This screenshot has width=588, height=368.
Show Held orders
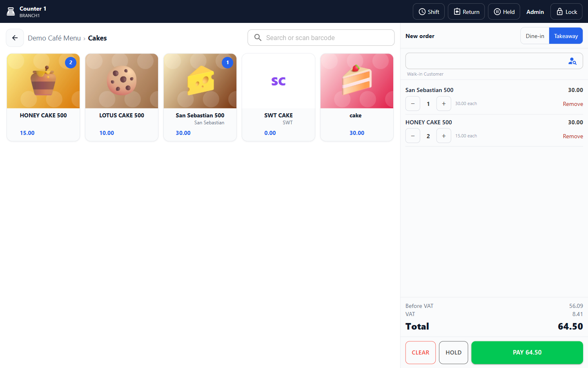pyautogui.click(x=504, y=12)
